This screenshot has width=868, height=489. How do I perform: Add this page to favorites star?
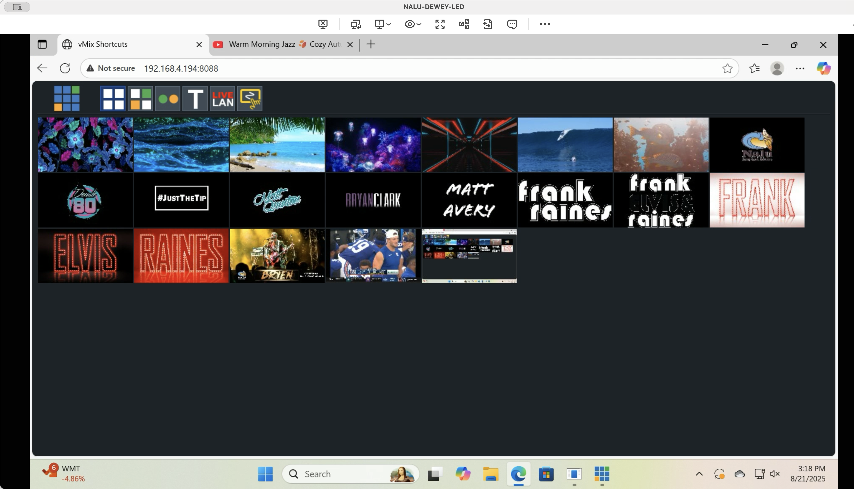tap(727, 68)
